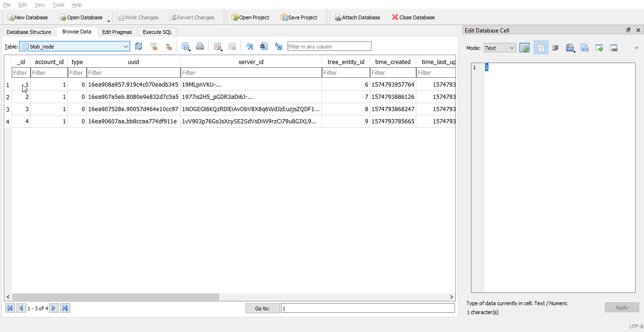Image resolution: width=644 pixels, height=332 pixels.
Task: Click the Open Database button
Action: pyautogui.click(x=81, y=17)
